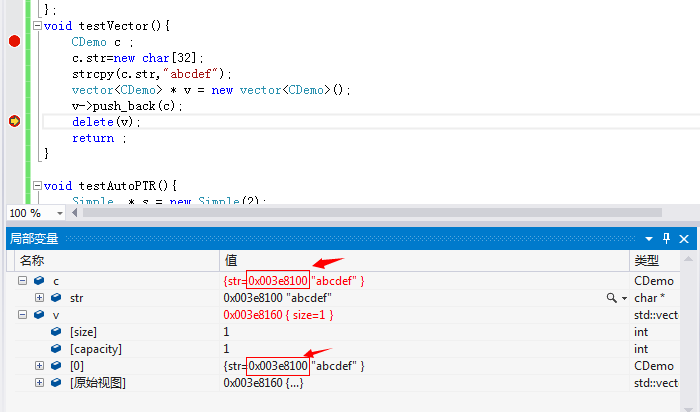Click the [capacity] row name
Screen dimensions: 700x412
[96, 349]
